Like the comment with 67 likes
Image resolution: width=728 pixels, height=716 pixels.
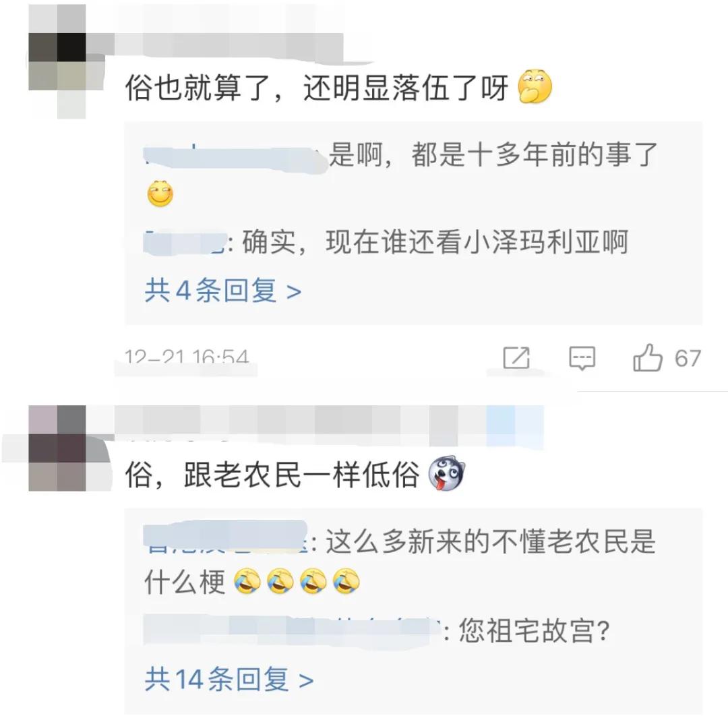[x=647, y=357]
